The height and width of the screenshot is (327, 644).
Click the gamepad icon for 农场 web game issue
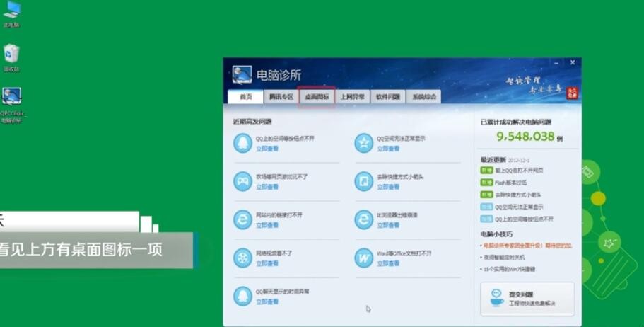(x=242, y=181)
